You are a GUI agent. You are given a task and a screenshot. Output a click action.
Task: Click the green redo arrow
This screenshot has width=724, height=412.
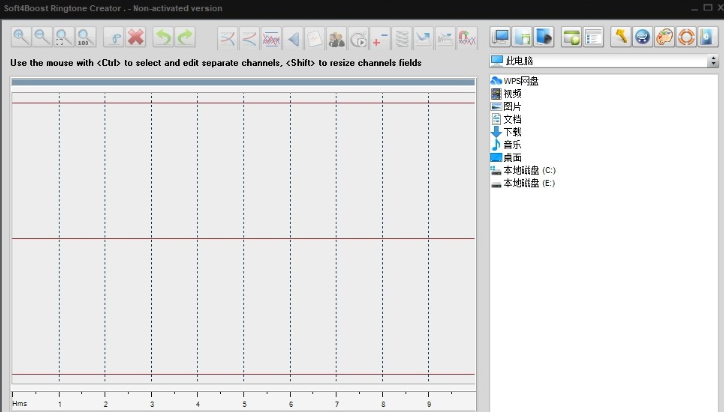pyautogui.click(x=185, y=38)
